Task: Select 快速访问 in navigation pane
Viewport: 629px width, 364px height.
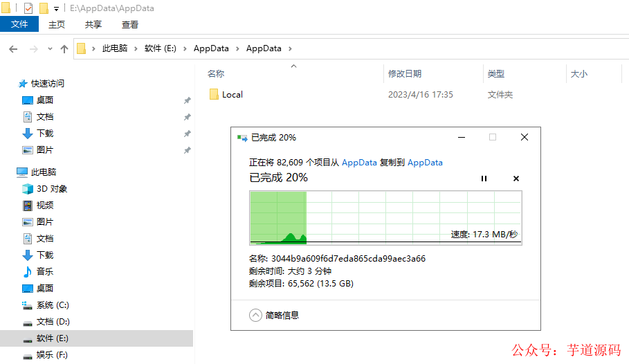Action: pyautogui.click(x=47, y=84)
